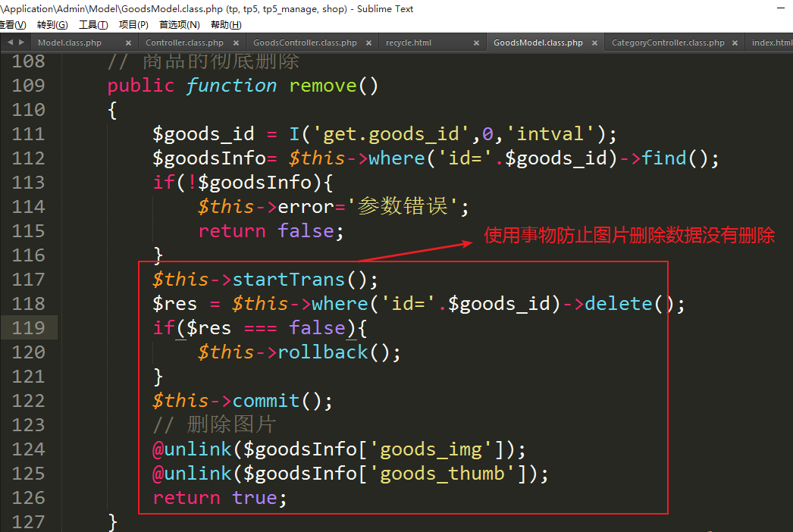793x532 pixels.
Task: Close the CategoryController.class.php tab
Action: pos(737,43)
